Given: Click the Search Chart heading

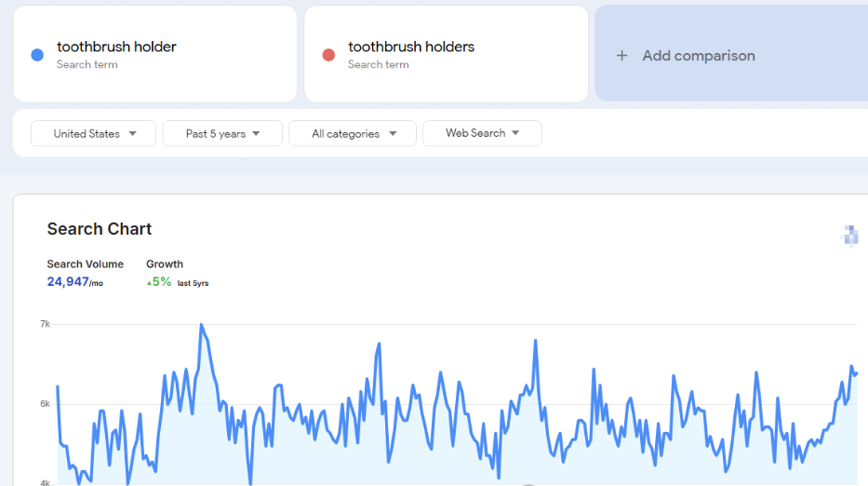Looking at the screenshot, I should [100, 229].
